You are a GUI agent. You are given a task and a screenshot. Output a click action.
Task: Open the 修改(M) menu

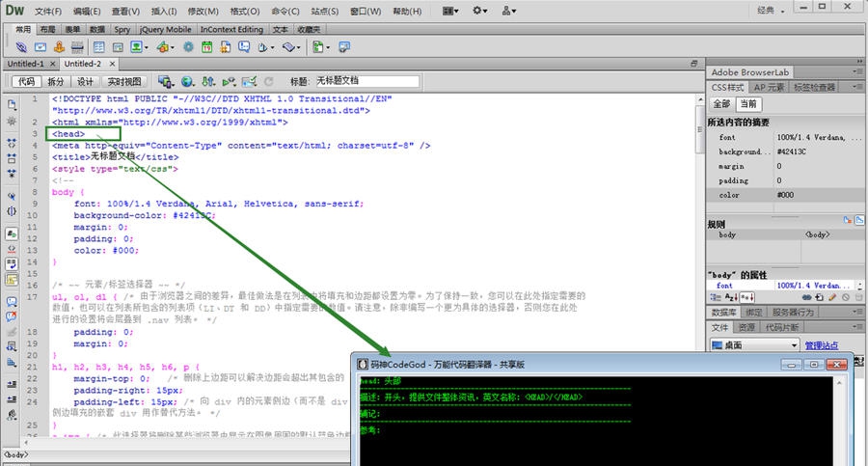coord(203,11)
